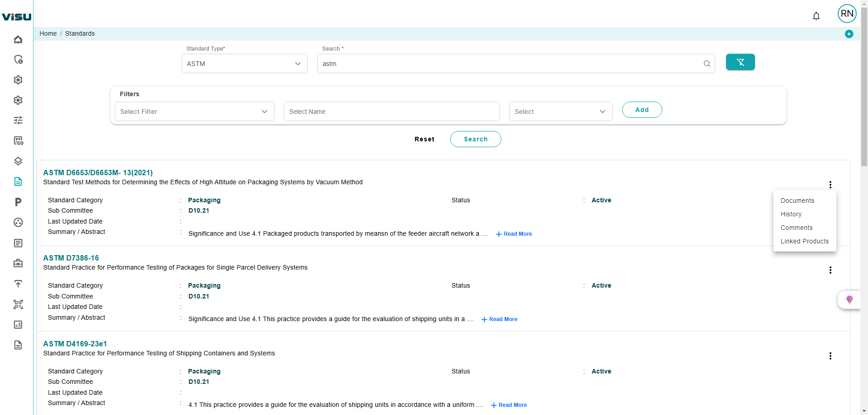
Task: Click the magnifier icon in search box
Action: (707, 64)
